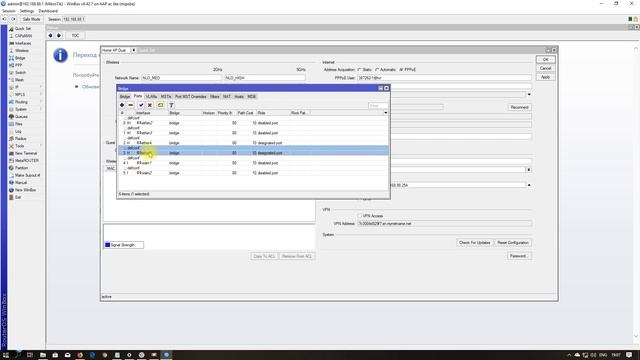This screenshot has height=360, width=640.
Task: Open Quick Set in the sidebar
Action: click(x=22, y=29)
